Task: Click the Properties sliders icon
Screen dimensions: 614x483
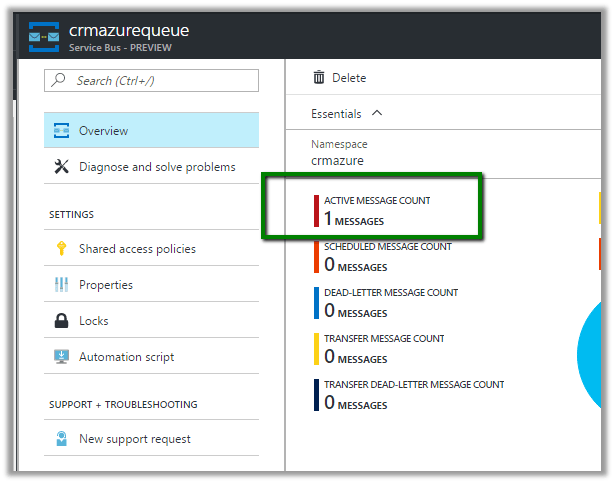Action: (x=61, y=284)
